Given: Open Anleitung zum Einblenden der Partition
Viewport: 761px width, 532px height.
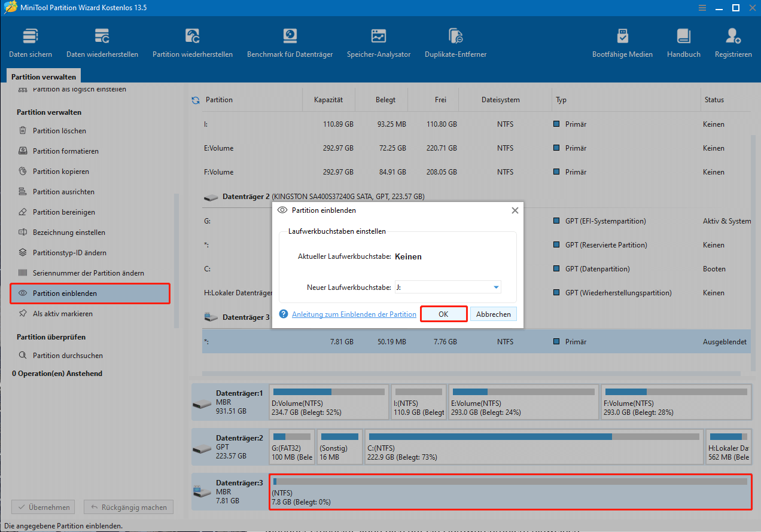Looking at the screenshot, I should (x=354, y=314).
